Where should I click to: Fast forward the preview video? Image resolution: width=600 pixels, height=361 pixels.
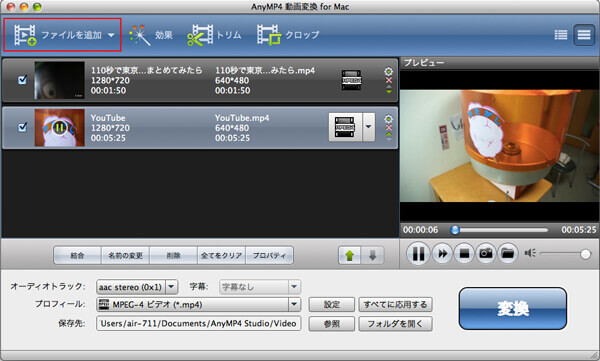coord(442,253)
